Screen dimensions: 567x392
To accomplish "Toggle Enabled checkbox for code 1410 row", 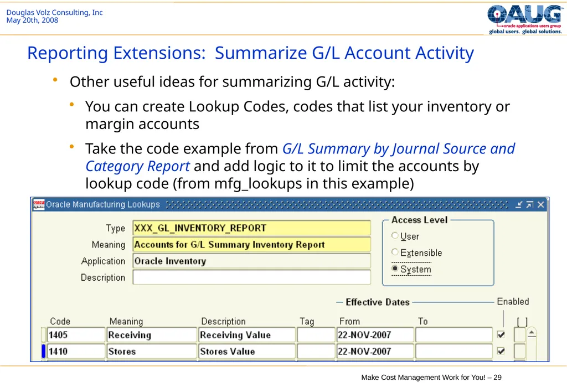I will tap(501, 351).
